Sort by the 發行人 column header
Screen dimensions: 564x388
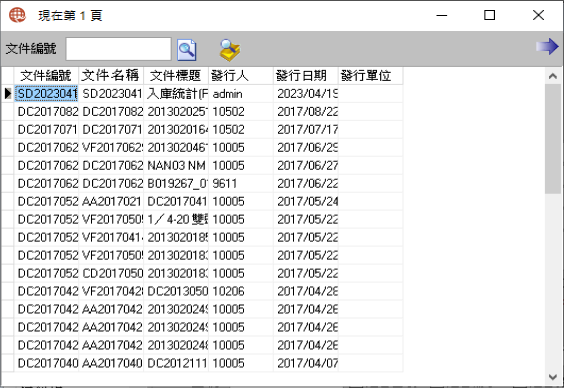[x=241, y=76]
